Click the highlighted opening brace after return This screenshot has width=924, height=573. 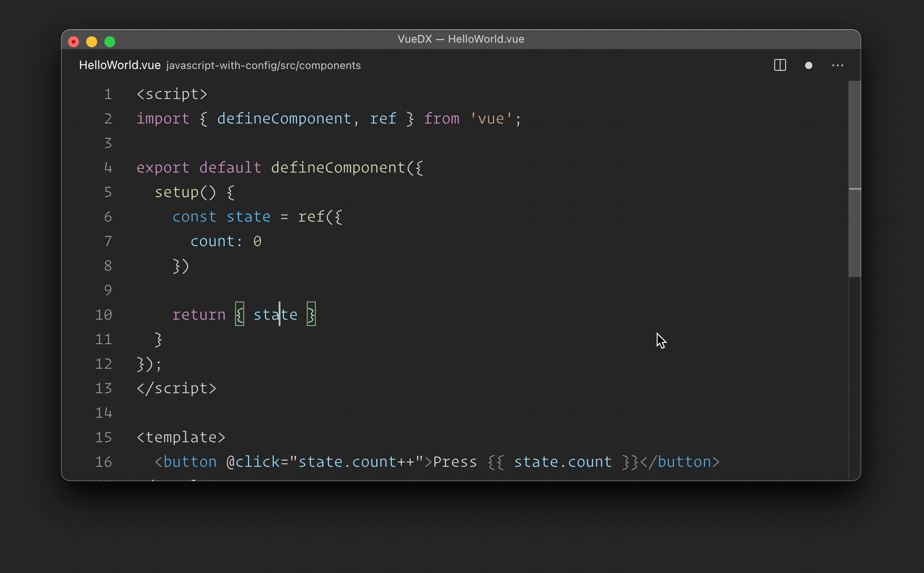tap(240, 314)
